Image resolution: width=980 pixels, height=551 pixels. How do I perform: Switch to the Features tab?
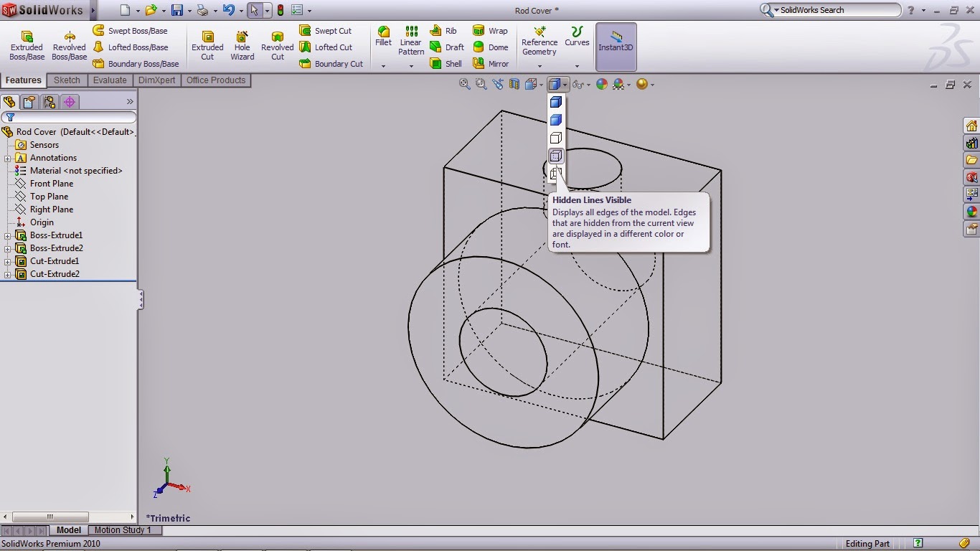tap(24, 80)
